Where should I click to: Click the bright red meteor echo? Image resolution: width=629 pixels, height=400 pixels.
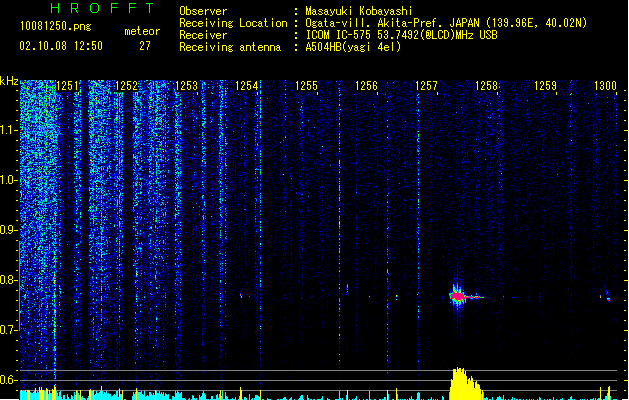click(x=458, y=296)
